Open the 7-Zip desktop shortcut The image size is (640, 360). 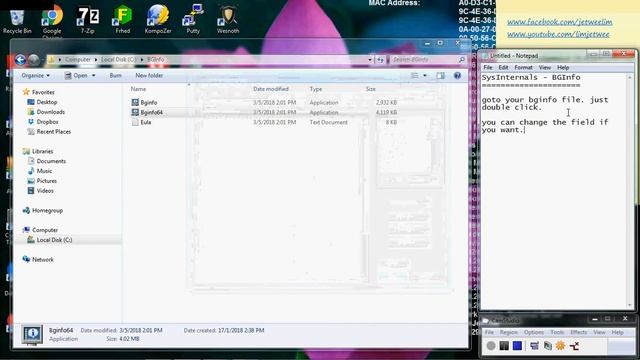(x=87, y=20)
